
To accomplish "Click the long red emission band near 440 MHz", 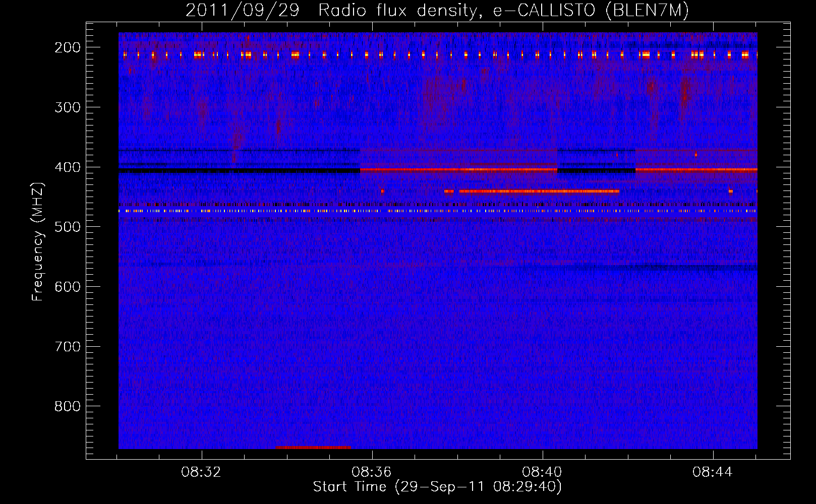I will 539,191.
